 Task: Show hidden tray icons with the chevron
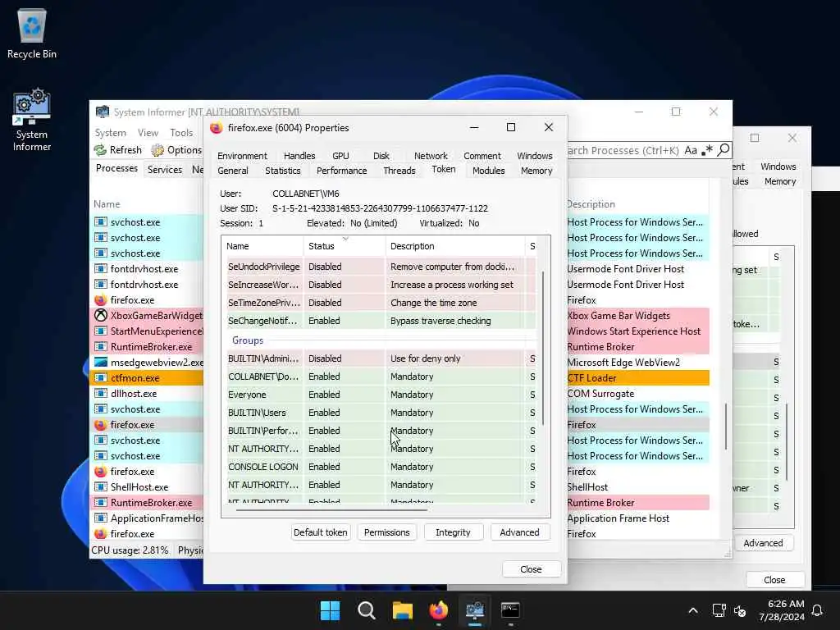click(x=692, y=610)
